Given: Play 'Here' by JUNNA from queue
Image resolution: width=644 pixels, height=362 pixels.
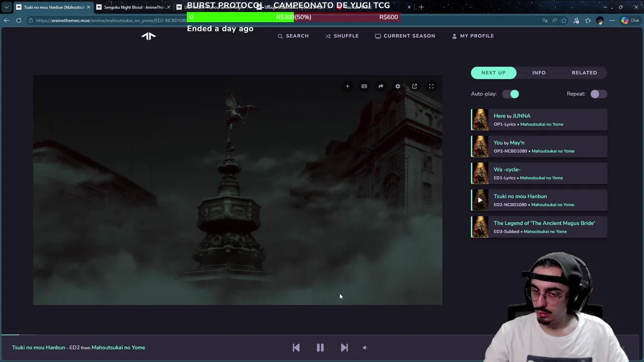Looking at the screenshot, I should (x=539, y=120).
